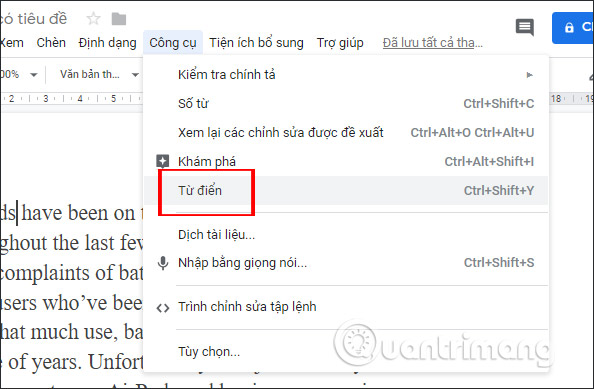Choose Dịch tài liệu option
594x389 pixels.
click(346, 234)
